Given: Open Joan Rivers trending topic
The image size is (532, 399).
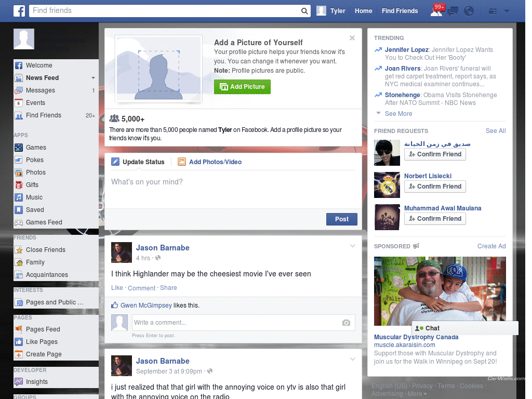Looking at the screenshot, I should (x=403, y=69).
